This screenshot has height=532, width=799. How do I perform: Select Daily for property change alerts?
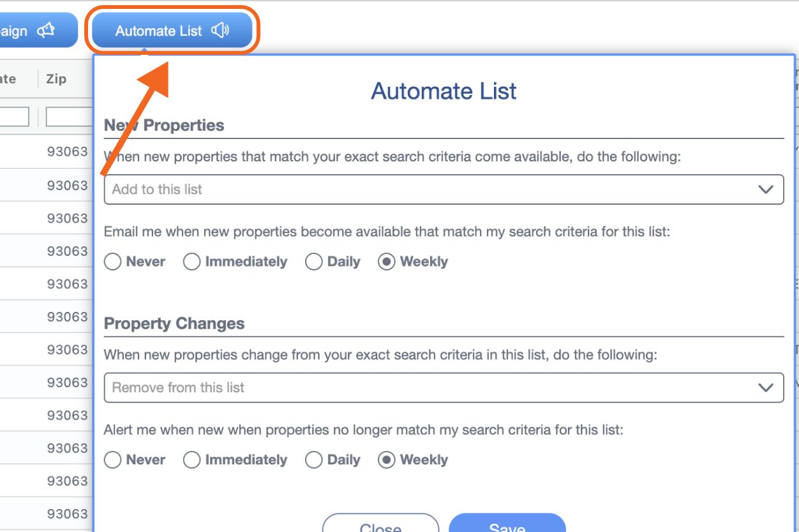[x=313, y=460]
